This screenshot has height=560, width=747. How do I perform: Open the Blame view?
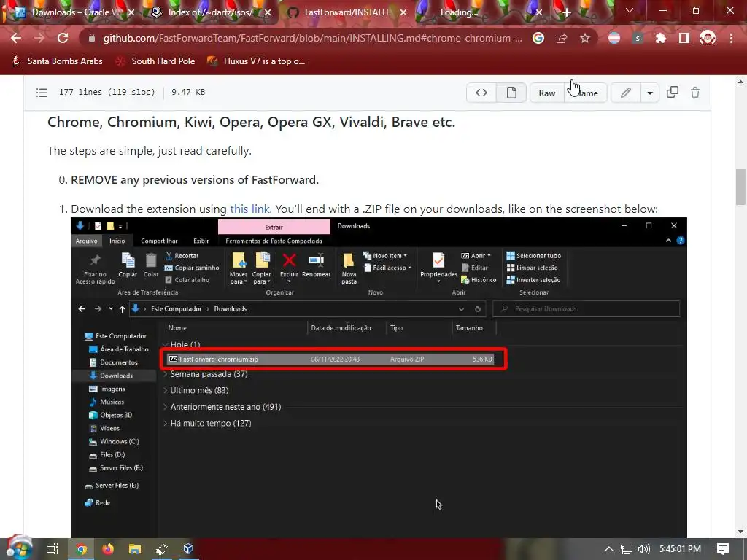(x=586, y=93)
